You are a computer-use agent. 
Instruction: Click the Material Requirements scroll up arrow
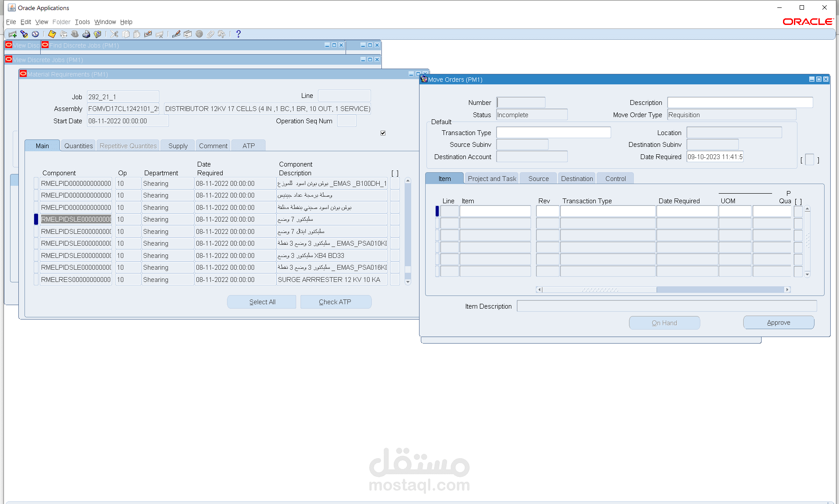click(x=408, y=181)
